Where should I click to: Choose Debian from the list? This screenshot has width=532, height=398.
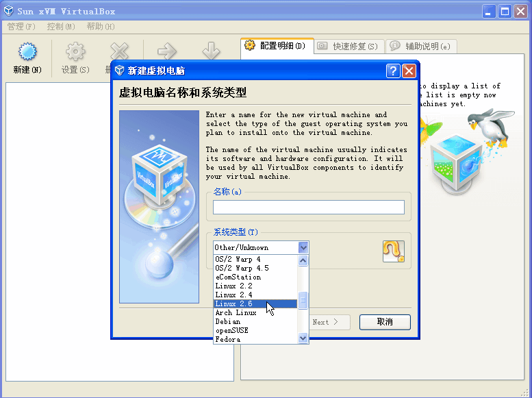tap(255, 321)
